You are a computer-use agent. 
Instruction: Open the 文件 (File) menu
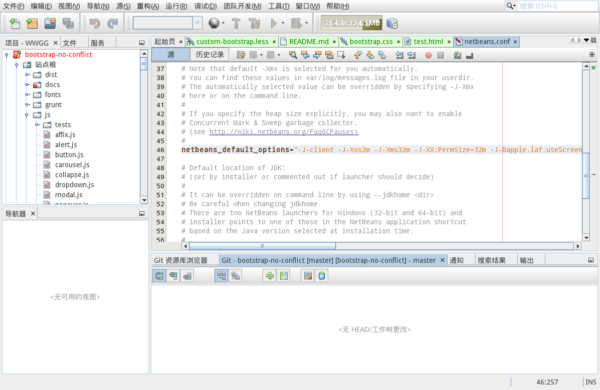tap(13, 6)
